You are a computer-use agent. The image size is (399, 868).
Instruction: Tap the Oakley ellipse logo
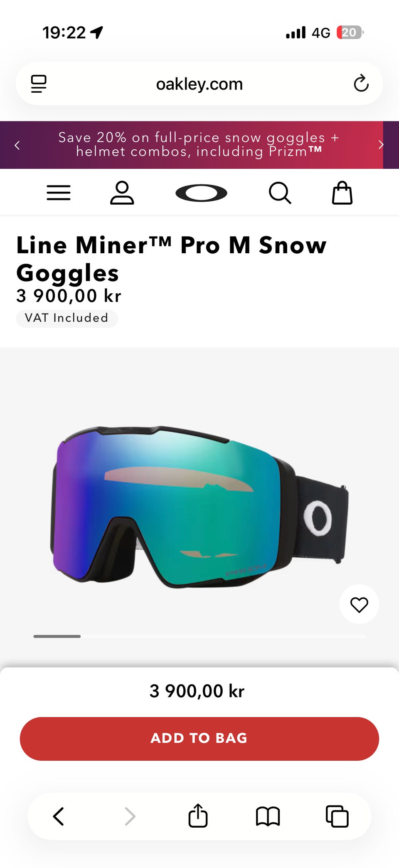pyautogui.click(x=201, y=193)
